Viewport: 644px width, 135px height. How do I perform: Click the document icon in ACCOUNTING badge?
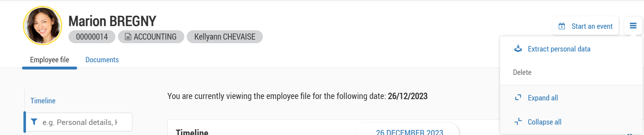click(128, 37)
